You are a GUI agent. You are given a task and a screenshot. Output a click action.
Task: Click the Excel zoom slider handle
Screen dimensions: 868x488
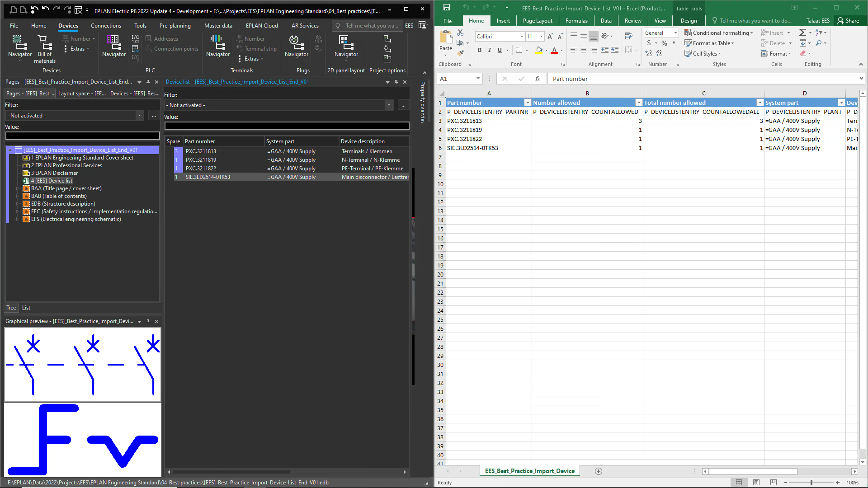pyautogui.click(x=811, y=483)
